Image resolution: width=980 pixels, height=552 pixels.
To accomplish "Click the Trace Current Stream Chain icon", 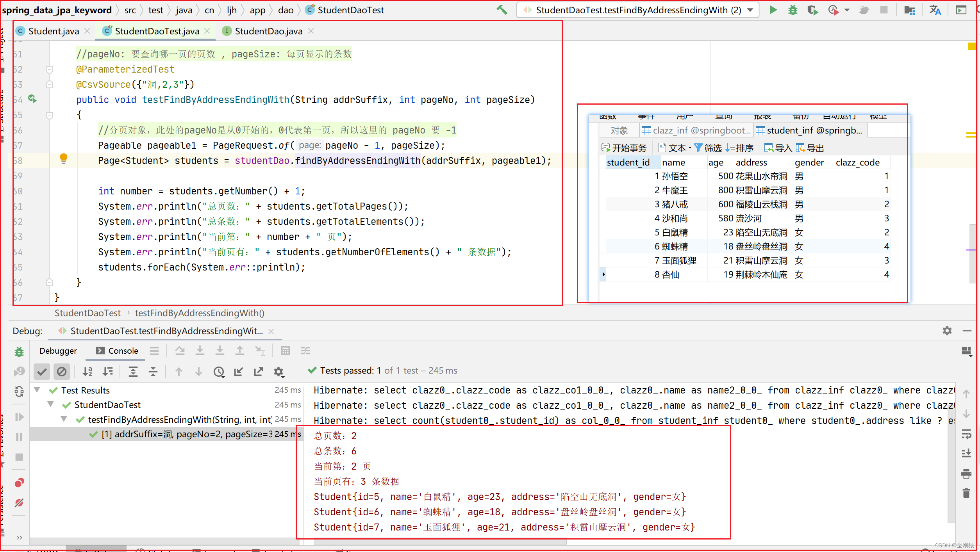I will [305, 351].
